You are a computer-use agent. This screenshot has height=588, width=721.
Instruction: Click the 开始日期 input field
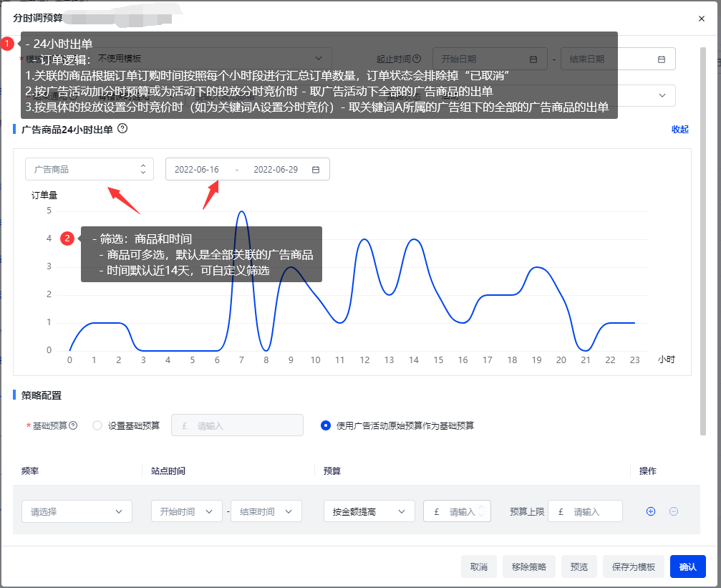[490, 59]
